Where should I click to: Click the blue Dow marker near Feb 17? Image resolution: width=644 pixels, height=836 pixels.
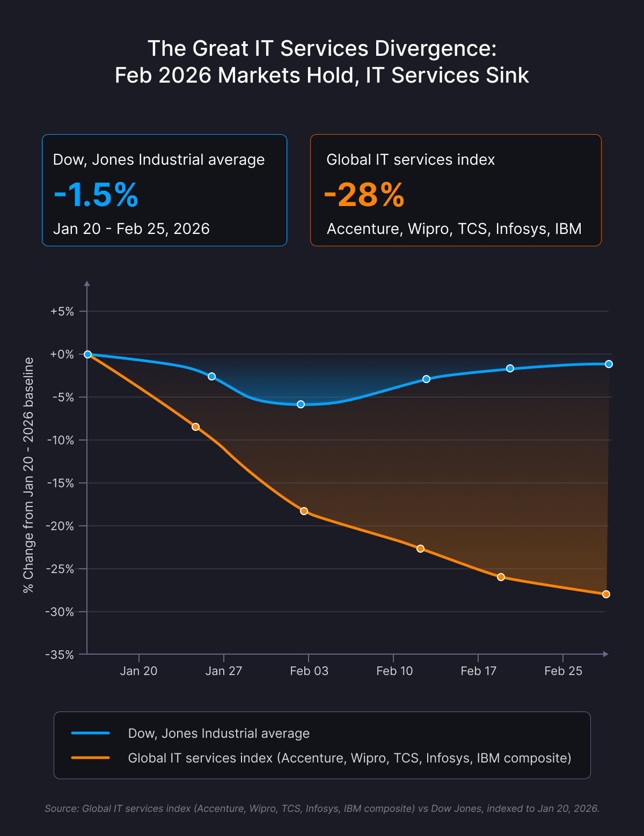point(510,368)
